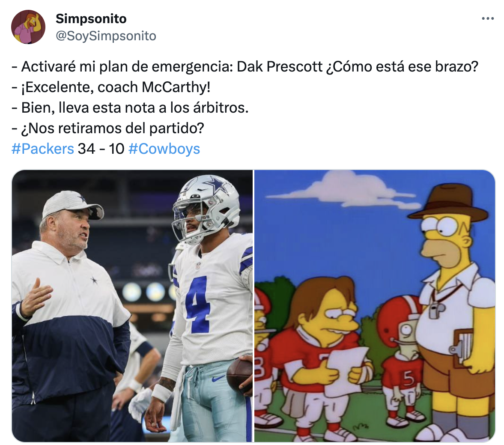Click the "¿Nos retiramos del partido?" line
This screenshot has width=504, height=445.
(x=108, y=128)
